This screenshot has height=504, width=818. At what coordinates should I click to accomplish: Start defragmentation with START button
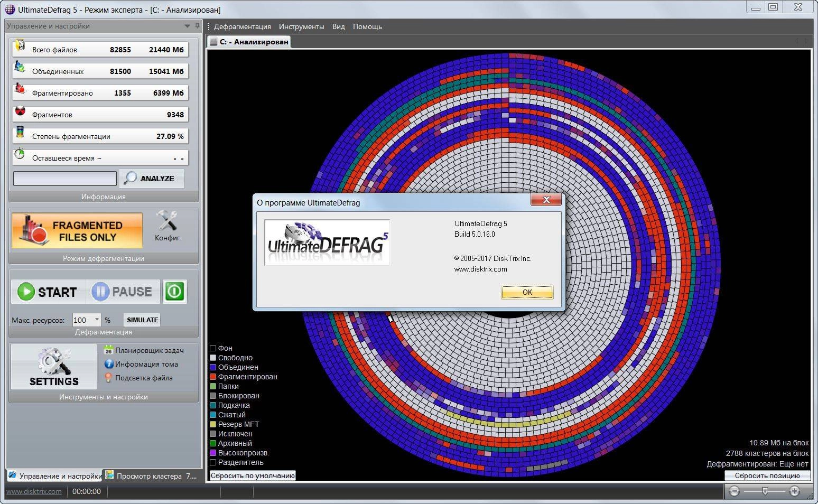coord(48,292)
